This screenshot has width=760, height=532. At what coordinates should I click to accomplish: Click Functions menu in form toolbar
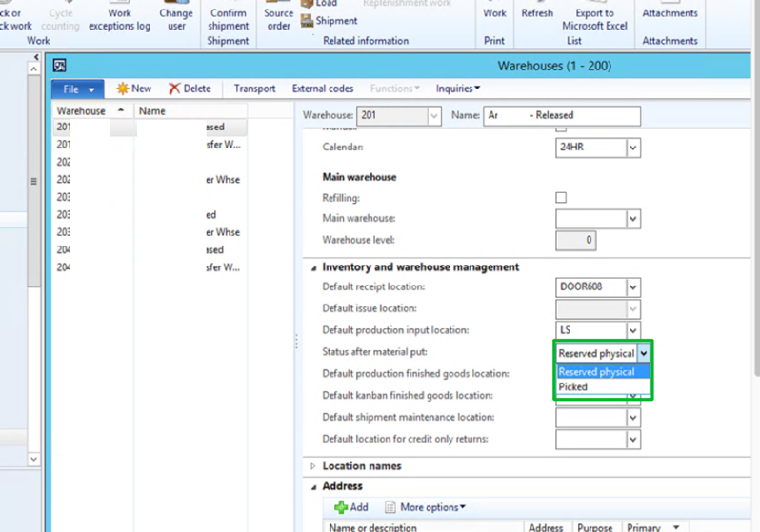395,89
